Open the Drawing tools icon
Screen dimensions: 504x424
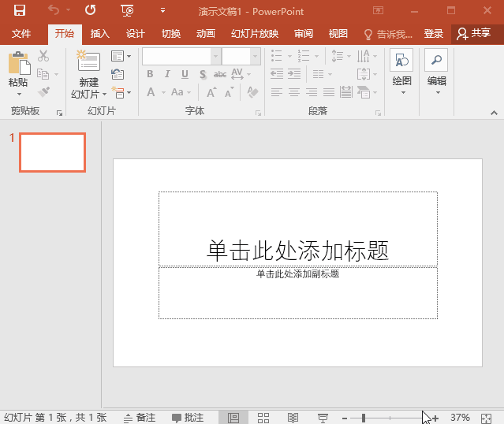pos(401,61)
